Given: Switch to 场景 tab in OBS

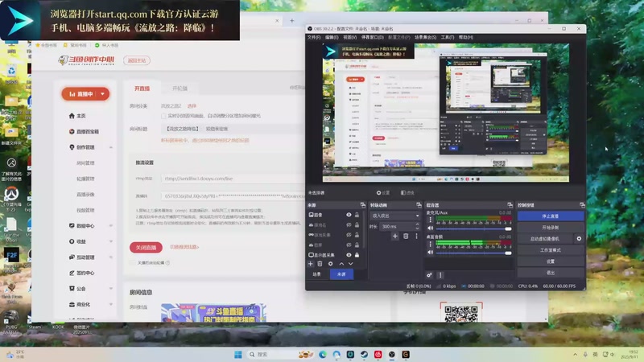Looking at the screenshot, I should [316, 274].
